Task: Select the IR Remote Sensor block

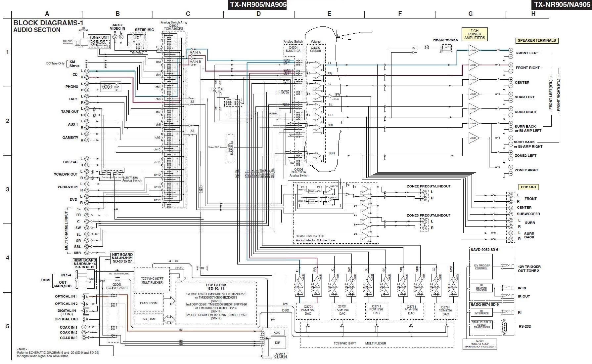Action: 481,289
